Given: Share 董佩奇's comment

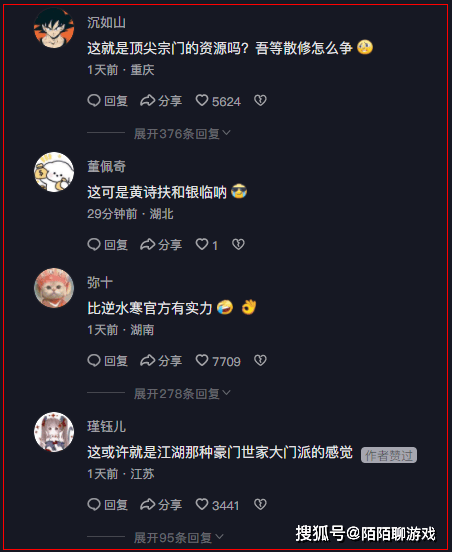Looking at the screenshot, I should point(161,245).
